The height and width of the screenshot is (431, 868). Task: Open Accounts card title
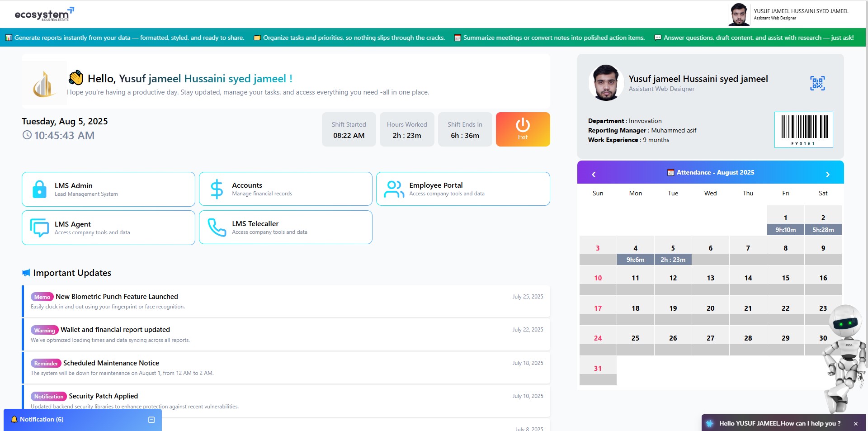pos(247,185)
